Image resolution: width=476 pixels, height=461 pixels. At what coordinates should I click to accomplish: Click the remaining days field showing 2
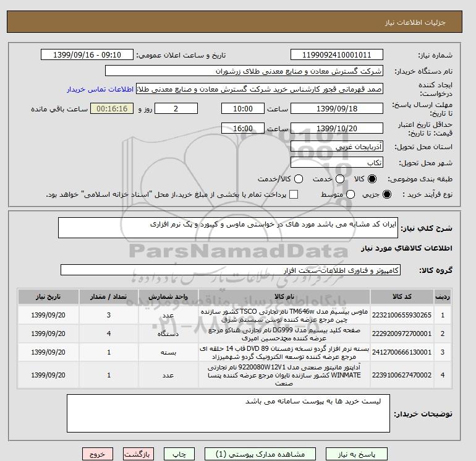176,108
